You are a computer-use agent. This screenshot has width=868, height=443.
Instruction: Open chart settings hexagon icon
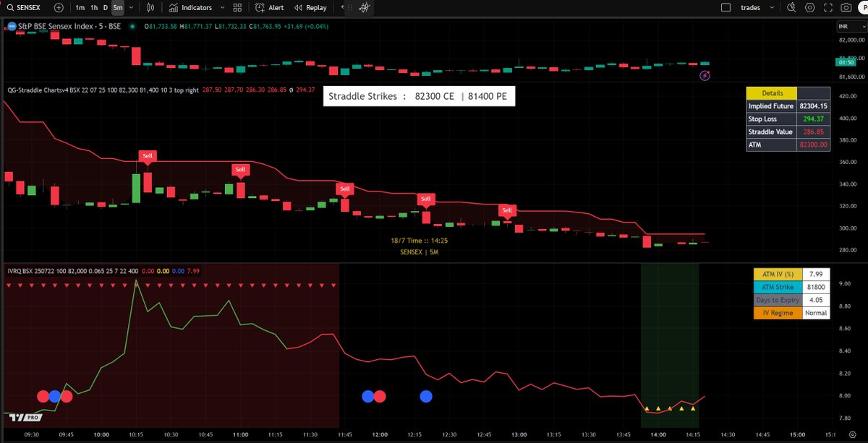pos(809,7)
